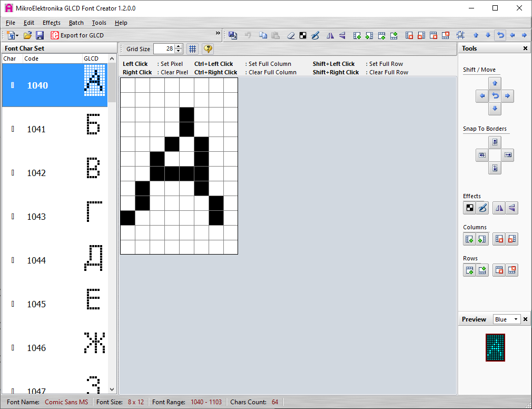Snap character to right border
This screenshot has width=532, height=409.
click(508, 155)
